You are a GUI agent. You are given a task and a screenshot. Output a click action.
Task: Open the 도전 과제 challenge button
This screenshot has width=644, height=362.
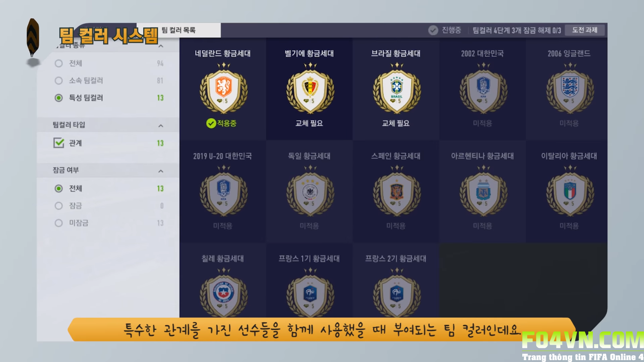pyautogui.click(x=585, y=30)
